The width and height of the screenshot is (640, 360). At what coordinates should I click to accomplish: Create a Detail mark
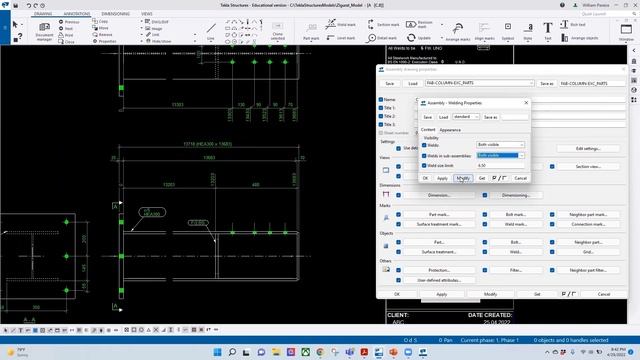pyautogui.click(x=382, y=38)
